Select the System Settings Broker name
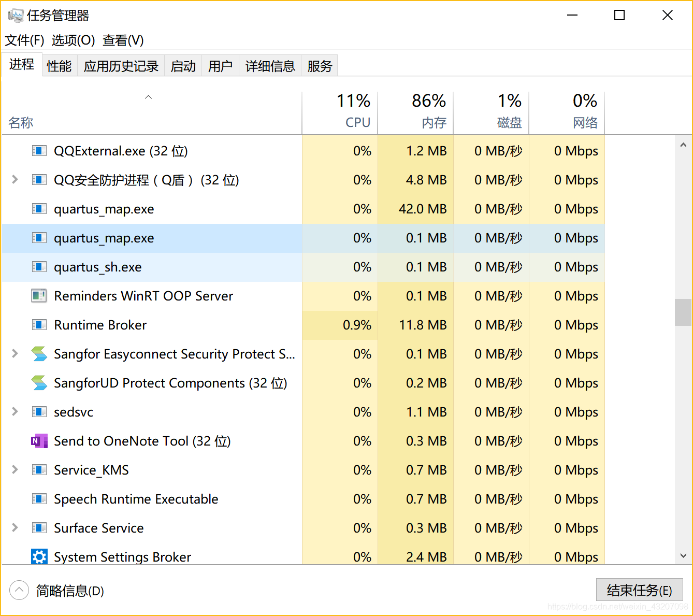 pos(123,557)
